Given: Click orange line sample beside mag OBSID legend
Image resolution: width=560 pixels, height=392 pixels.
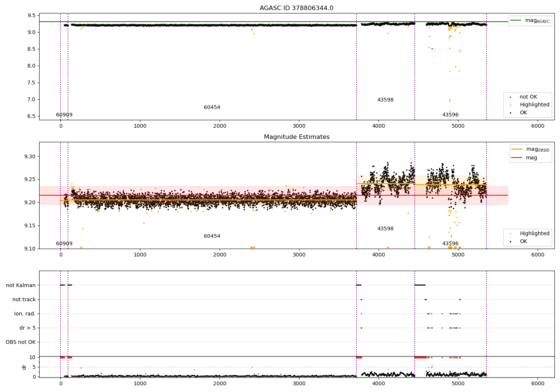Looking at the screenshot, I should [x=517, y=149].
